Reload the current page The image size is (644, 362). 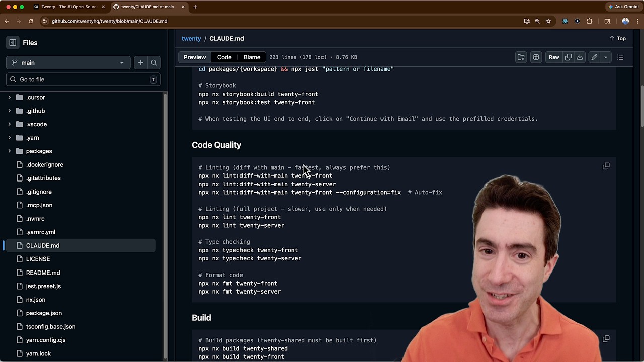click(x=31, y=21)
